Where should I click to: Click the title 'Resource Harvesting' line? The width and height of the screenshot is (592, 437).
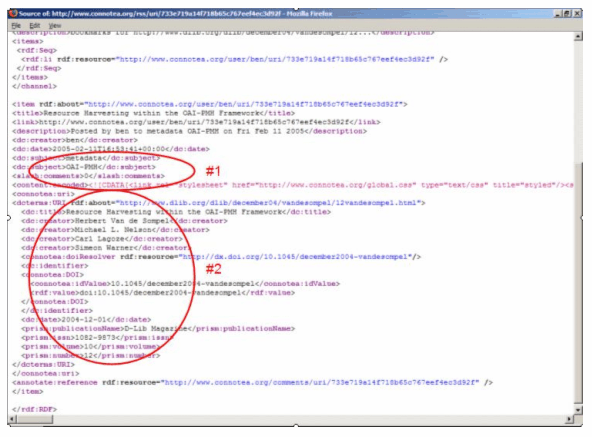153,113
